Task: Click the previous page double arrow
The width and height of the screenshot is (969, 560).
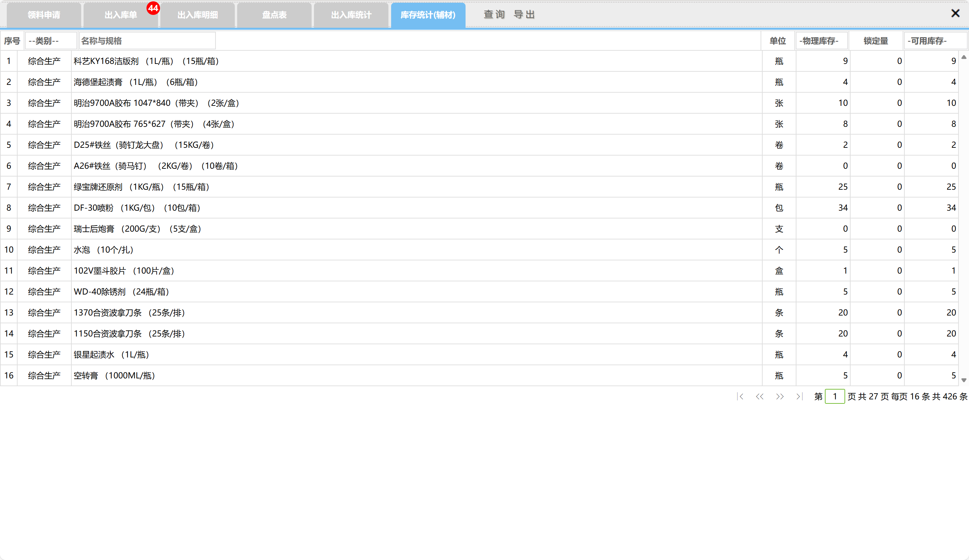Action: click(x=760, y=396)
